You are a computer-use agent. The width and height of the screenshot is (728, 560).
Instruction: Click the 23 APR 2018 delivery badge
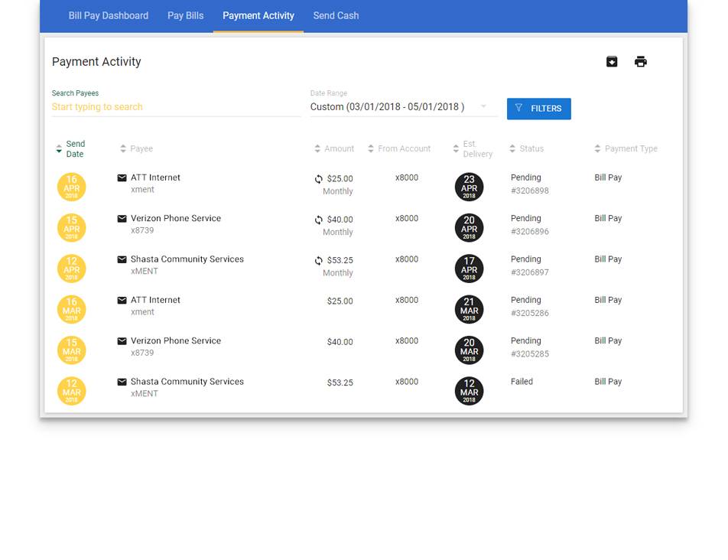tap(469, 187)
